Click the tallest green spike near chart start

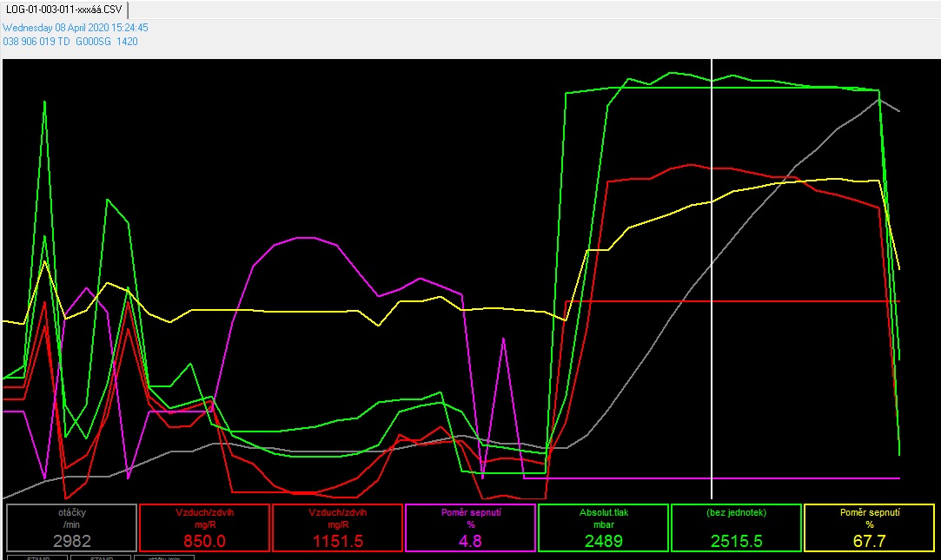click(44, 102)
